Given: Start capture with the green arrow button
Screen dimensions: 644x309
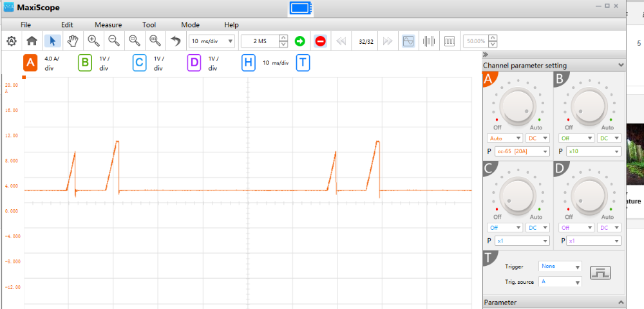Looking at the screenshot, I should point(300,41).
